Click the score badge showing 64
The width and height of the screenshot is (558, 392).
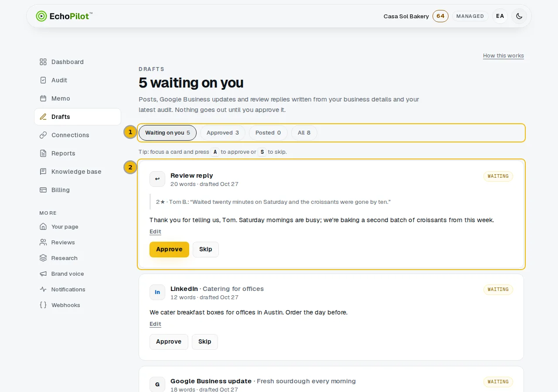point(440,16)
